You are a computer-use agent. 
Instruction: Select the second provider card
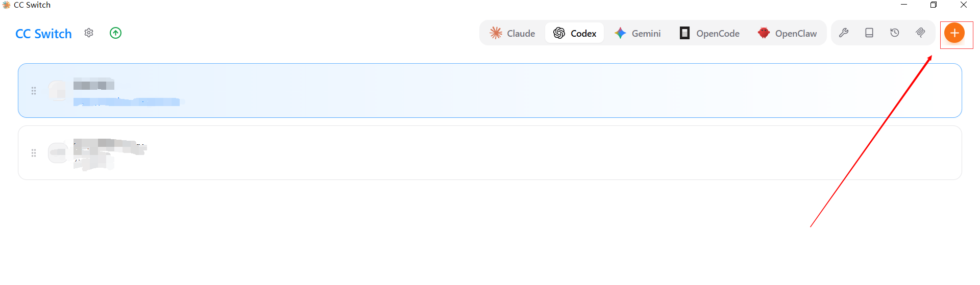click(490, 153)
